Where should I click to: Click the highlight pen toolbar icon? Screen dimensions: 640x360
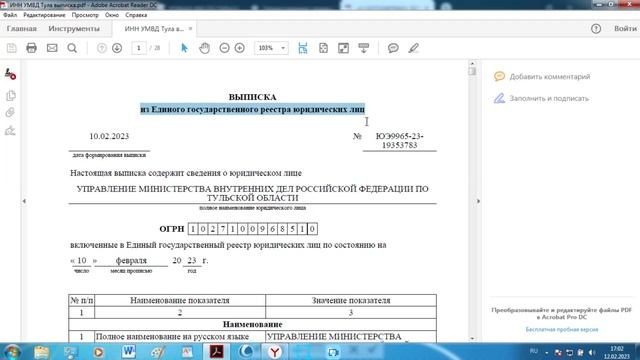pos(413,48)
